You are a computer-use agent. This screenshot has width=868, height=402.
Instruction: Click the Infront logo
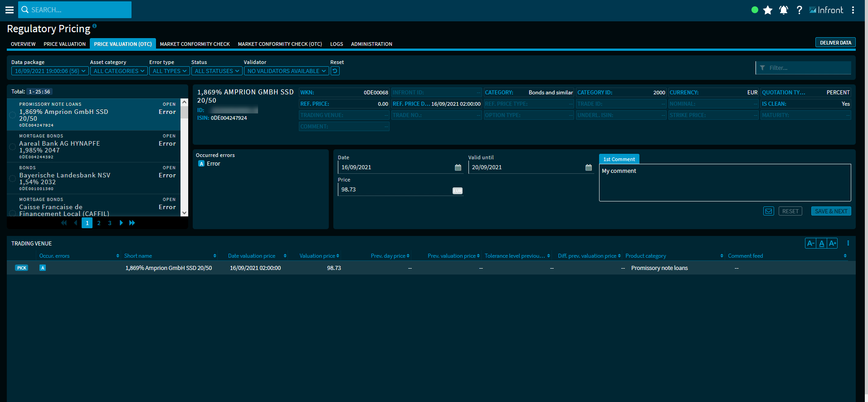coord(826,10)
